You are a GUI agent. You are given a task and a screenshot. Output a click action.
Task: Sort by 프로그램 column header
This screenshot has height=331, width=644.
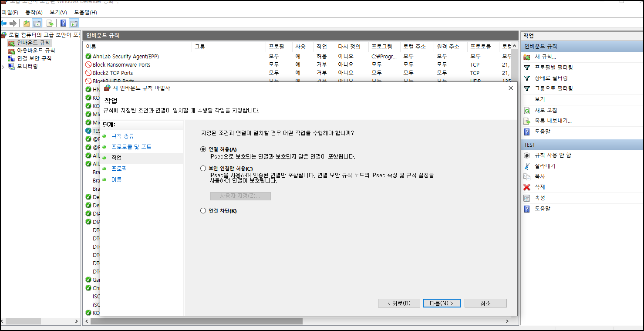[x=384, y=47]
